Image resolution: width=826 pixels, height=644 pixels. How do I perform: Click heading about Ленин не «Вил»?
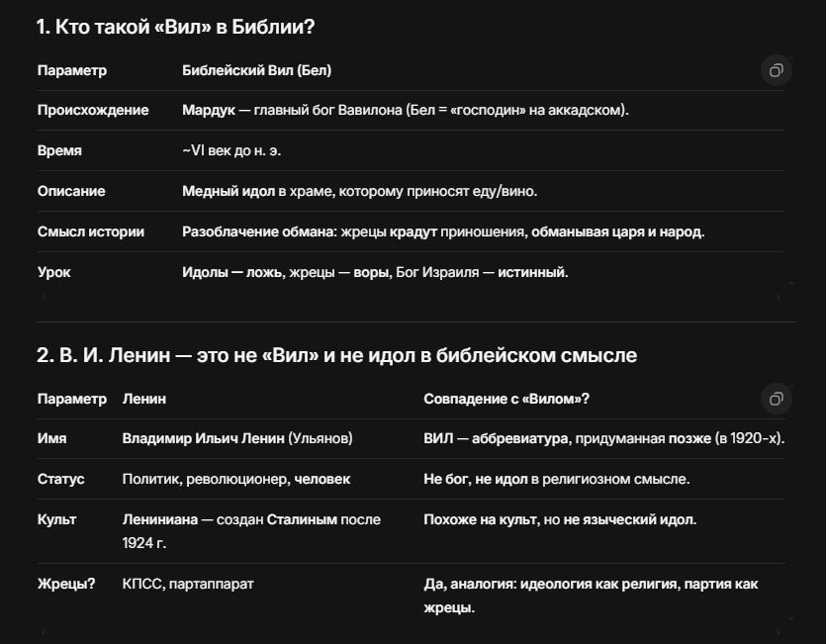(x=336, y=355)
